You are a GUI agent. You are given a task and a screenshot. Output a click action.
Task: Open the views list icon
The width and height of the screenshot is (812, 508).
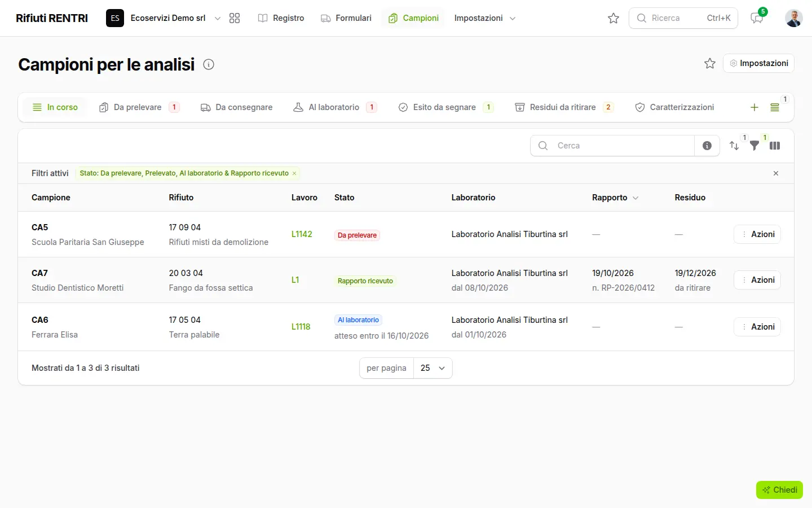click(x=775, y=107)
